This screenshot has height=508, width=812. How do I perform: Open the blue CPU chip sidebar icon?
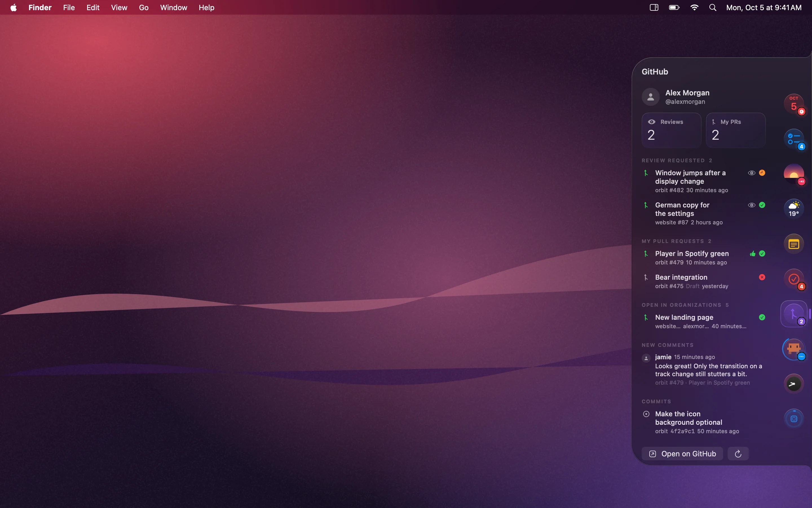click(x=794, y=419)
